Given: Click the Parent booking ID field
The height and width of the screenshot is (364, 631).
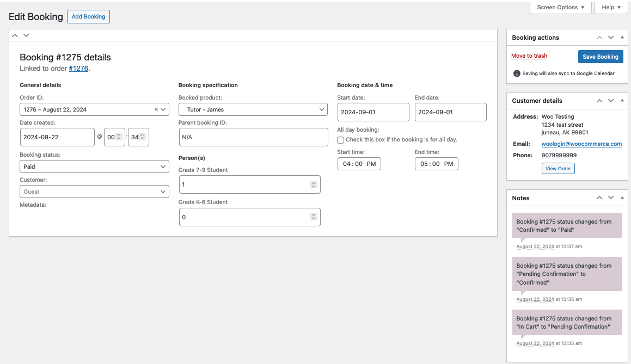Looking at the screenshot, I should (x=253, y=137).
